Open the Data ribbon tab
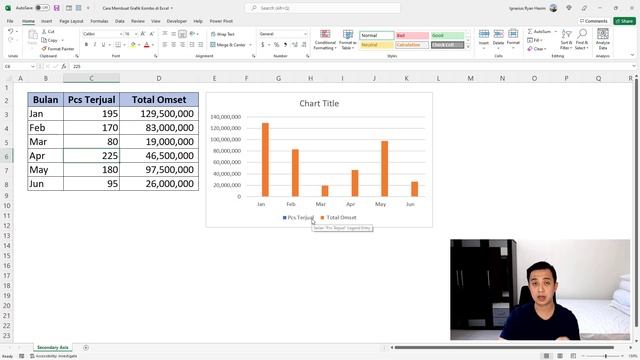This screenshot has height=360, width=640. click(120, 21)
